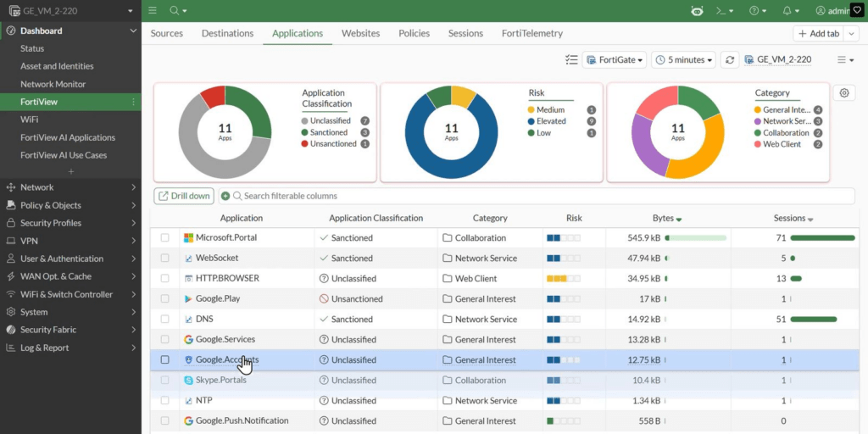
Task: Switch to the Websites tab
Action: click(x=360, y=33)
